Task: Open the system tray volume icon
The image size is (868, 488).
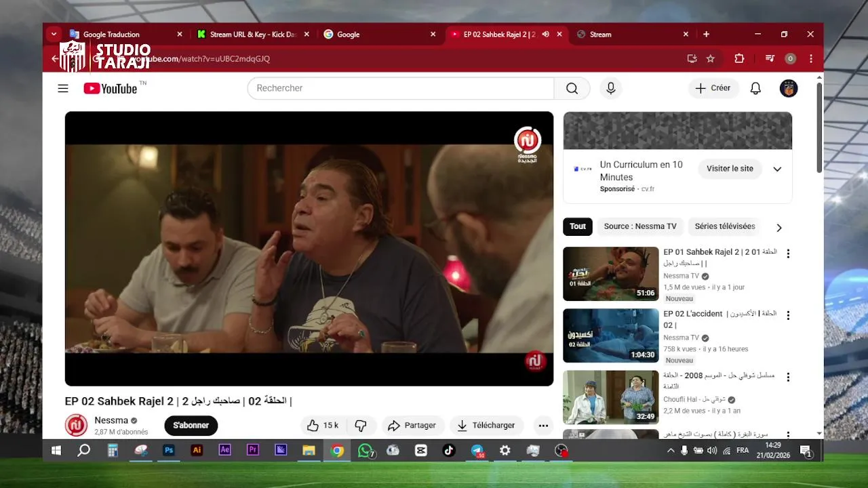Action: pyautogui.click(x=711, y=450)
